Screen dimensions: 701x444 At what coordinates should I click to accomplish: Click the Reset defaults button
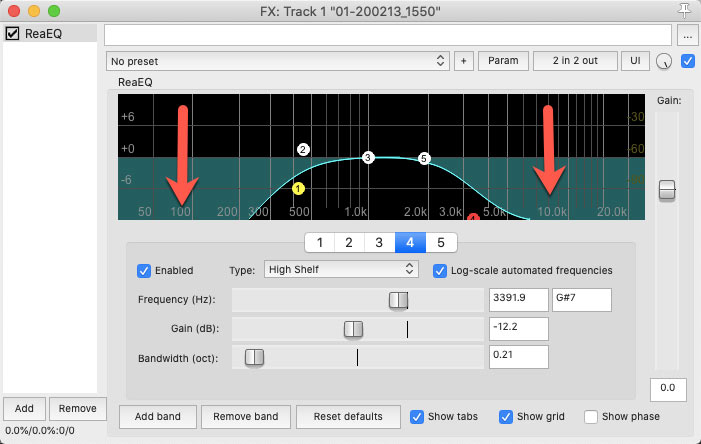coord(348,416)
